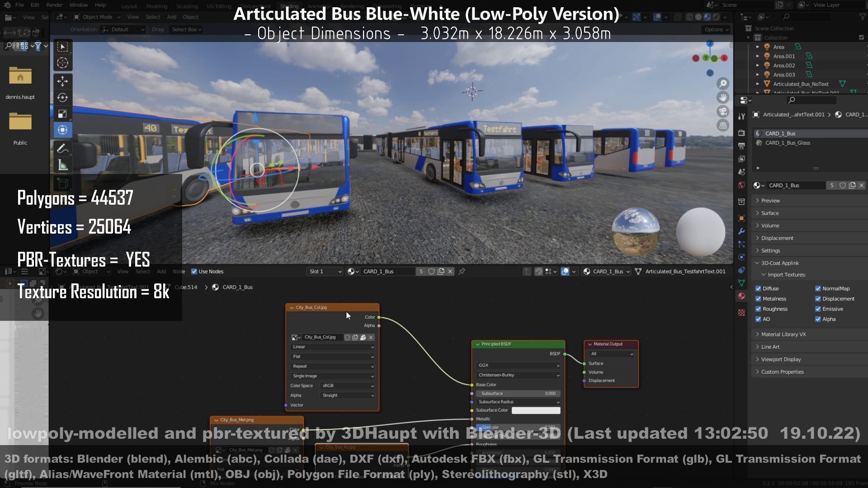The width and height of the screenshot is (868, 488).
Task: Select the Annotate pencil tool
Action: (x=63, y=148)
